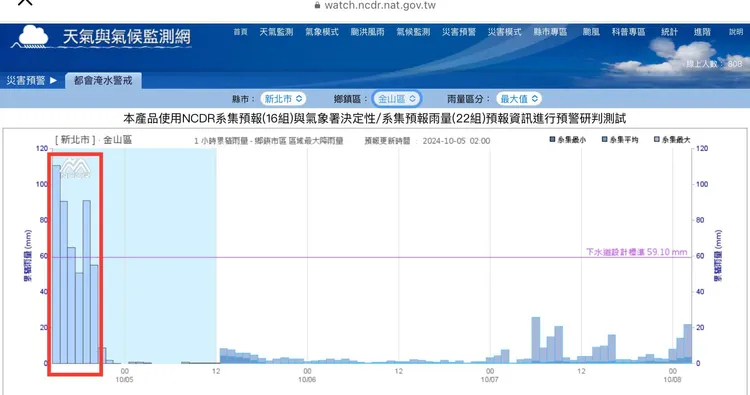Viewport: 750px width, 395px height.
Task: Open the 災害預警 menu in the top bar
Action: coord(459,32)
